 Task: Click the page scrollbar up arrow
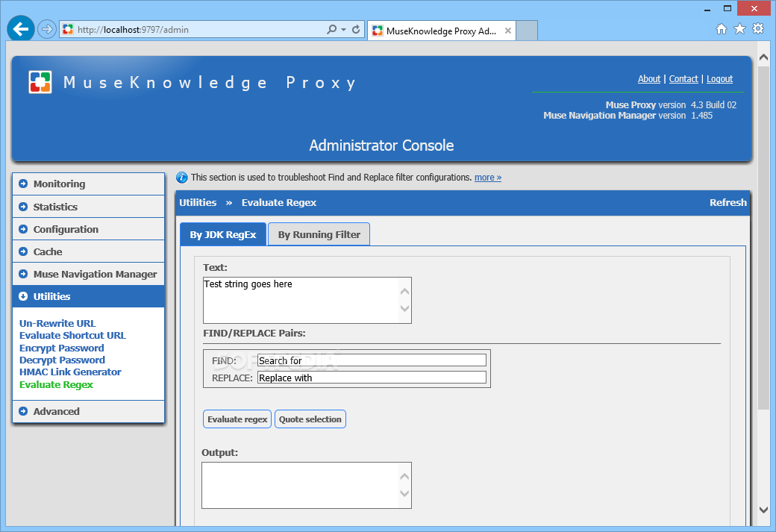tap(763, 57)
